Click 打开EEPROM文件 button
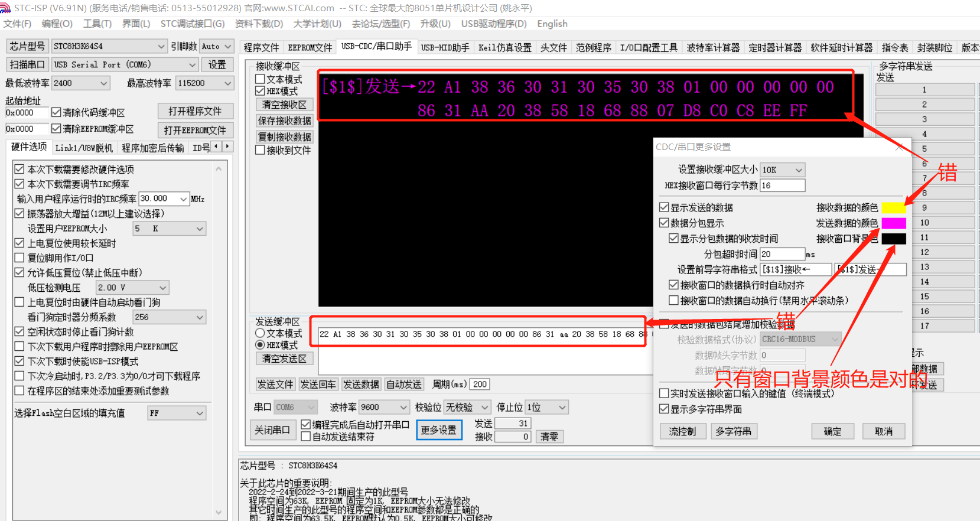The width and height of the screenshot is (980, 521). click(196, 130)
